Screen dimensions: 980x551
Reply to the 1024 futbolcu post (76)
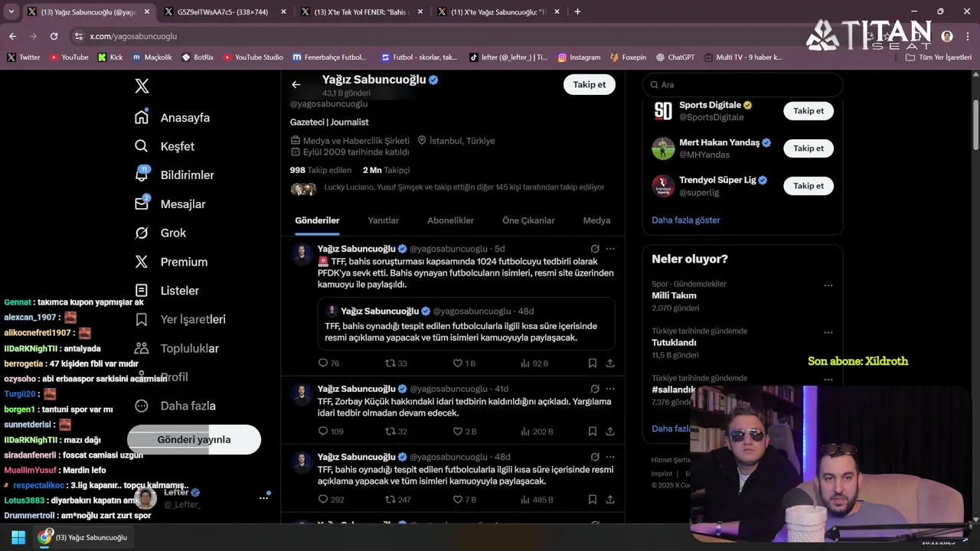point(329,364)
